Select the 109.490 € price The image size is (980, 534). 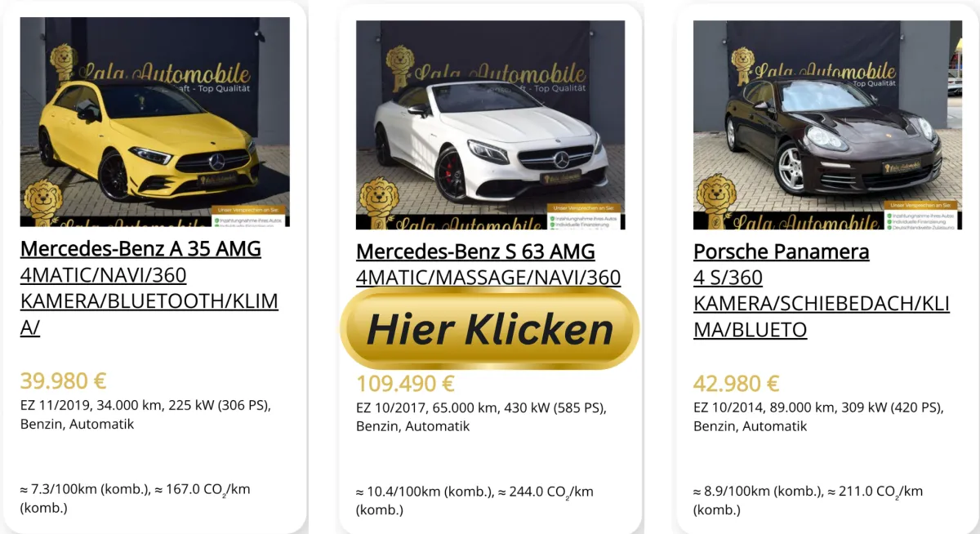tap(405, 383)
